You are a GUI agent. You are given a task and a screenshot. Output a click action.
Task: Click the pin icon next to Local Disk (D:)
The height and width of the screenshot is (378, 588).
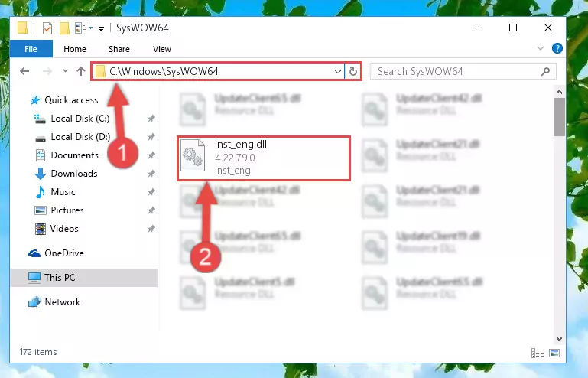click(x=151, y=137)
